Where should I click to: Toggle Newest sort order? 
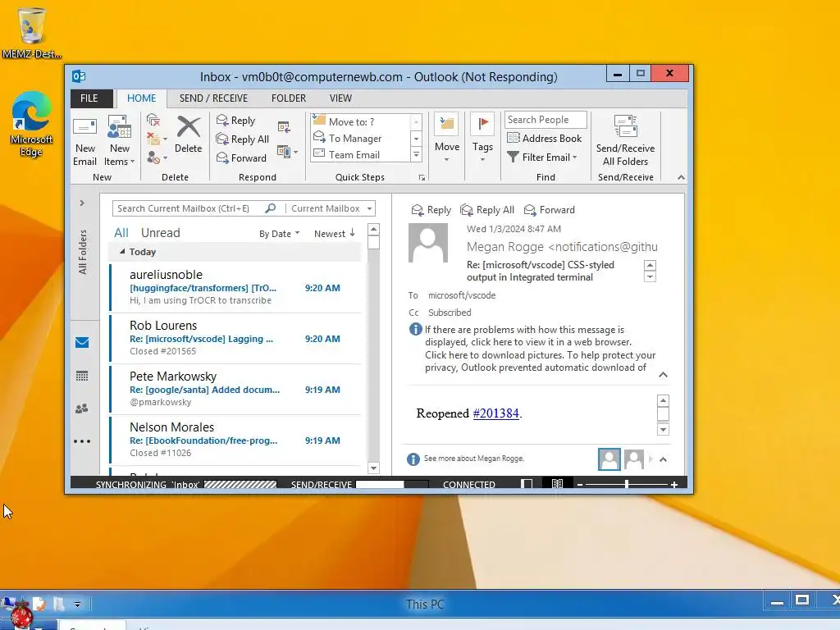(335, 234)
